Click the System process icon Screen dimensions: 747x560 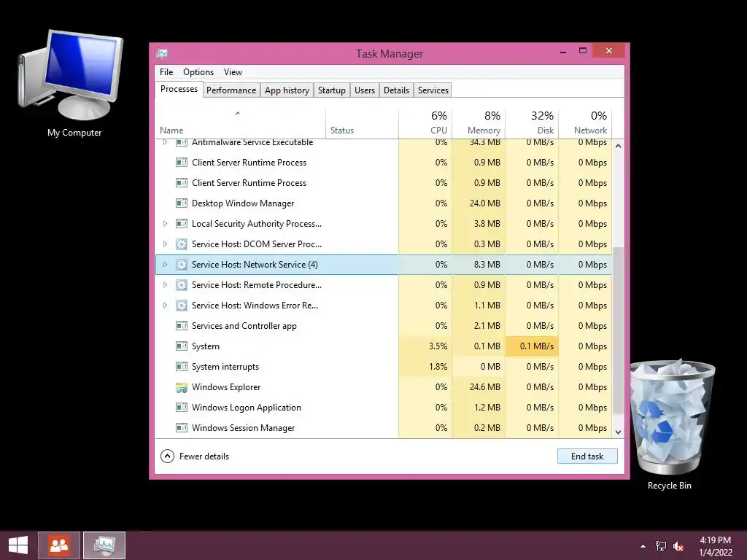[182, 346]
